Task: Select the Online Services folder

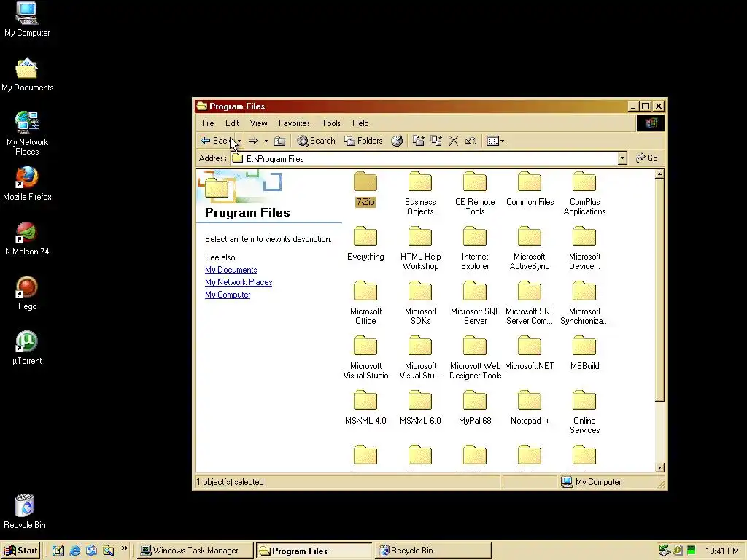Action: pyautogui.click(x=584, y=412)
